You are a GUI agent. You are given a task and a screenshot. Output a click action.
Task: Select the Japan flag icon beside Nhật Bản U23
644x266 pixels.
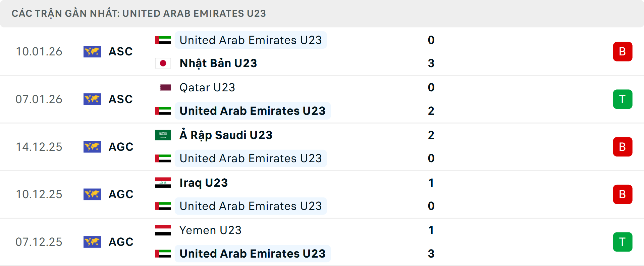click(x=163, y=63)
